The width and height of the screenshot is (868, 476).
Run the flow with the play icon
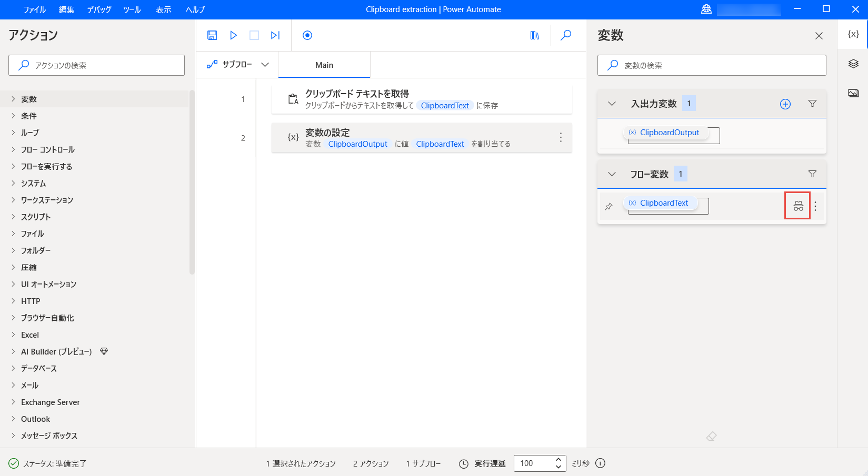(233, 35)
